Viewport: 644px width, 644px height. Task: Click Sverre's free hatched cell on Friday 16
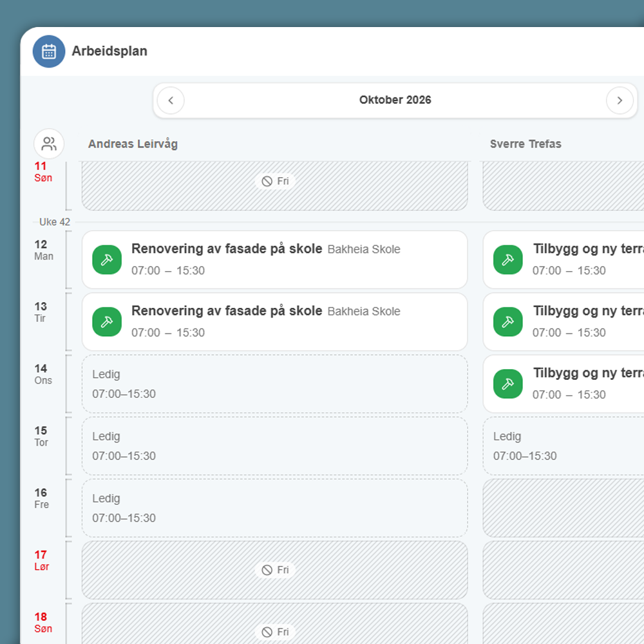(563, 507)
